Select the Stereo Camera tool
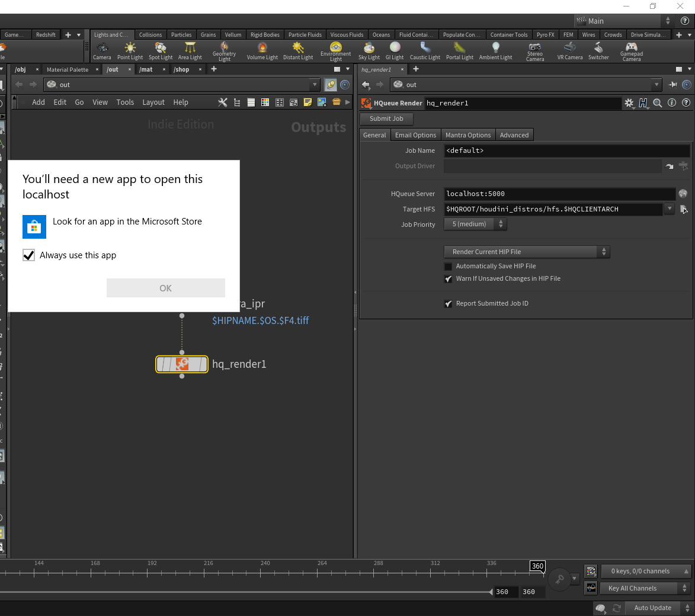Viewport: 695px width, 616px height. pos(535,52)
